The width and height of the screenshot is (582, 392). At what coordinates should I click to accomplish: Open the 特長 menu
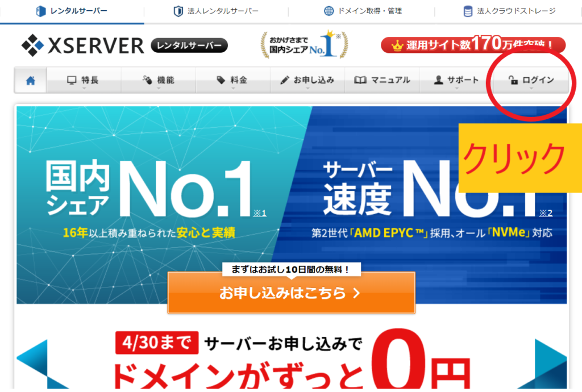pos(84,80)
